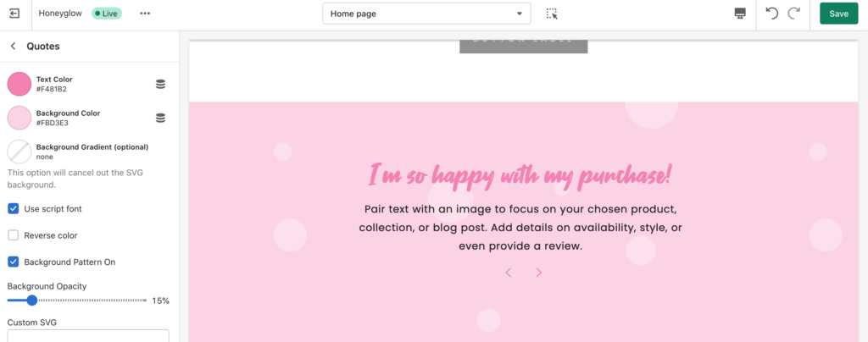Open the Home page template dropdown

[426, 14]
